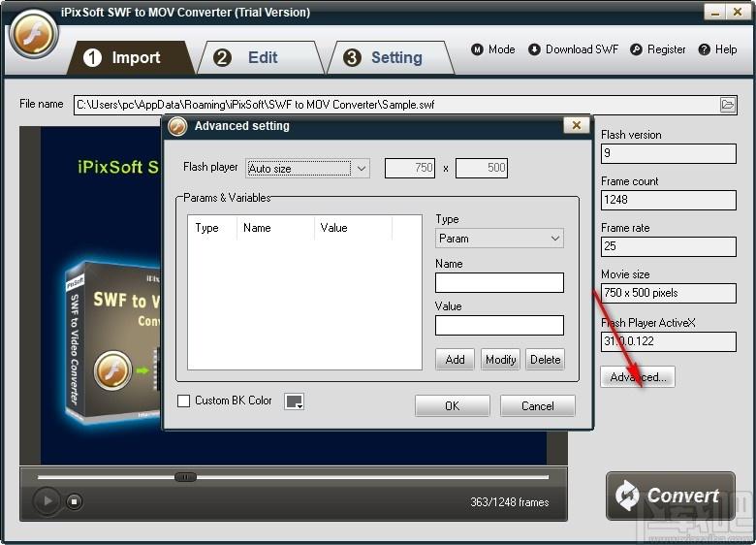The image size is (756, 545).
Task: Click the Flash Player ActiveX version field
Action: [x=668, y=341]
